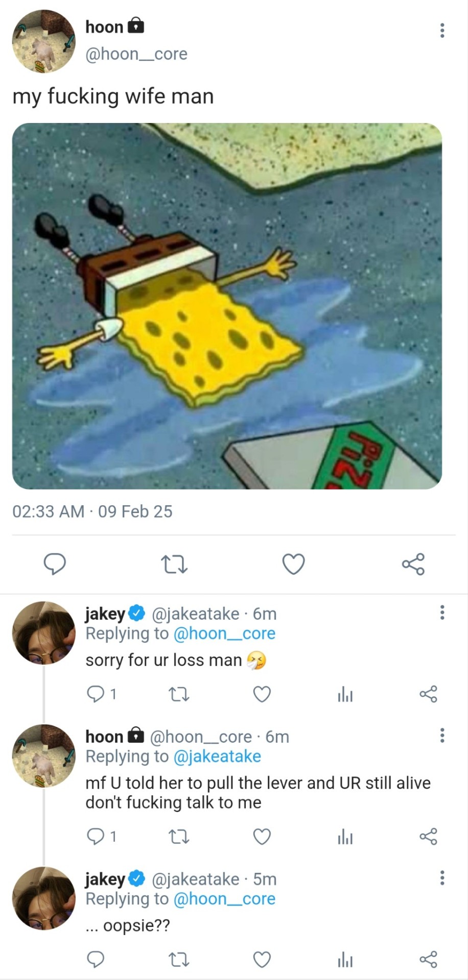Share hoon's "pull the lever" reply

pyautogui.click(x=428, y=837)
